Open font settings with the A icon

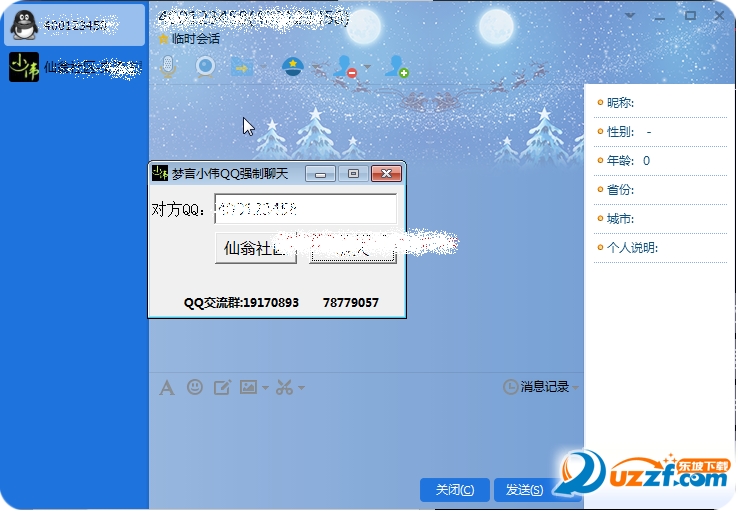coord(167,388)
